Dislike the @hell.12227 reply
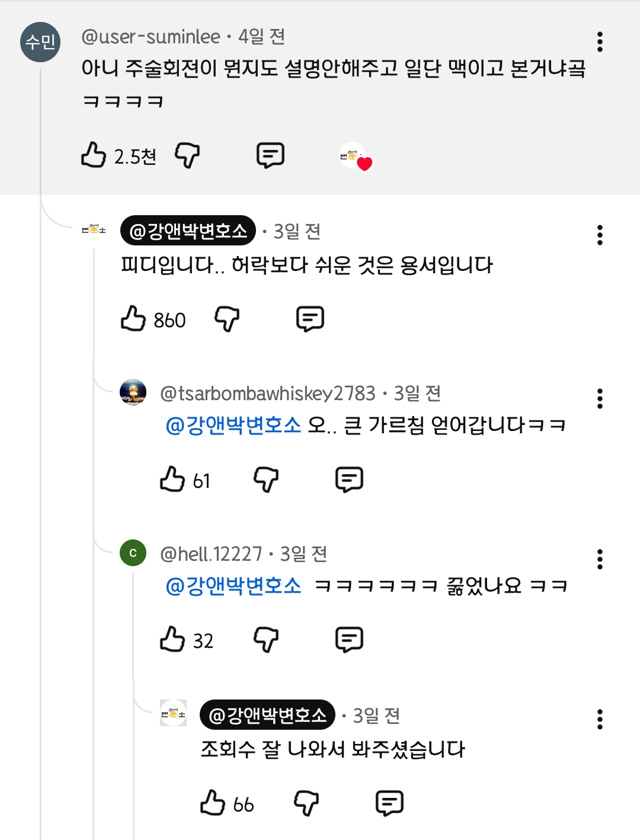640x840 pixels. pos(266,640)
